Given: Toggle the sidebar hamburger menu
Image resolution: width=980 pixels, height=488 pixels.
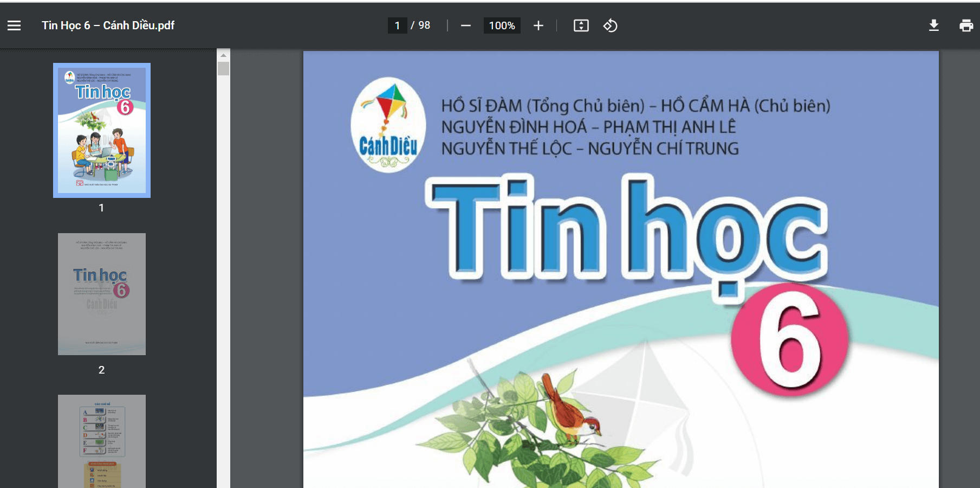Looking at the screenshot, I should 14,25.
